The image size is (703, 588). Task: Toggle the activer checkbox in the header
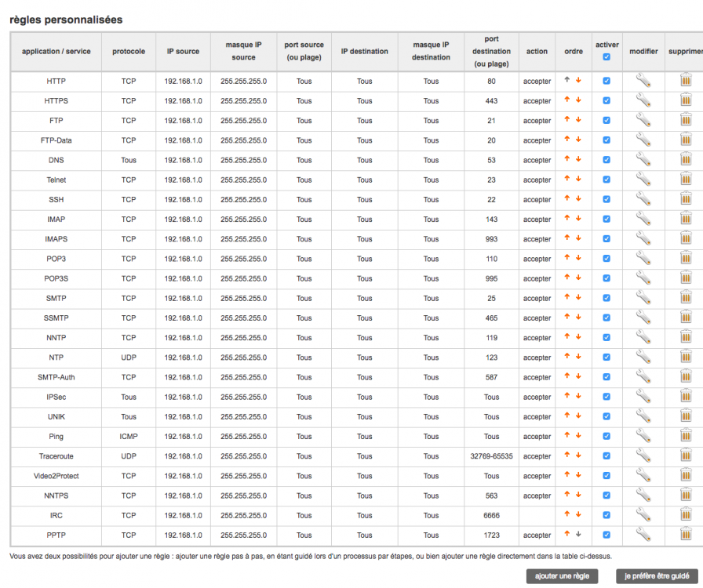tap(606, 57)
